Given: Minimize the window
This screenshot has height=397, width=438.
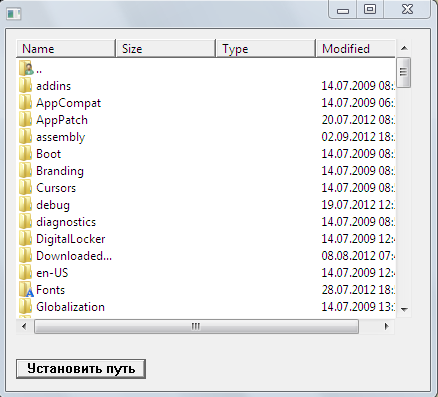Looking at the screenshot, I should (x=343, y=9).
